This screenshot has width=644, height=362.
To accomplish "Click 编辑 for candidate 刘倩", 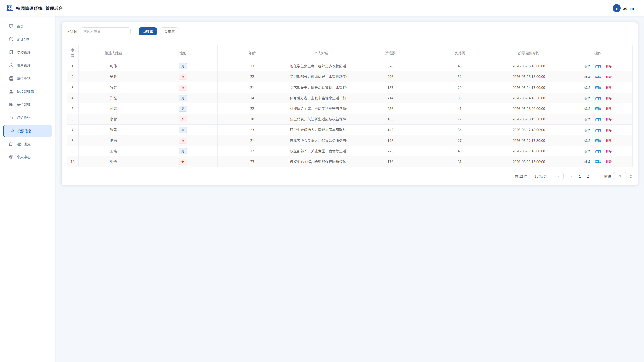I will [587, 162].
